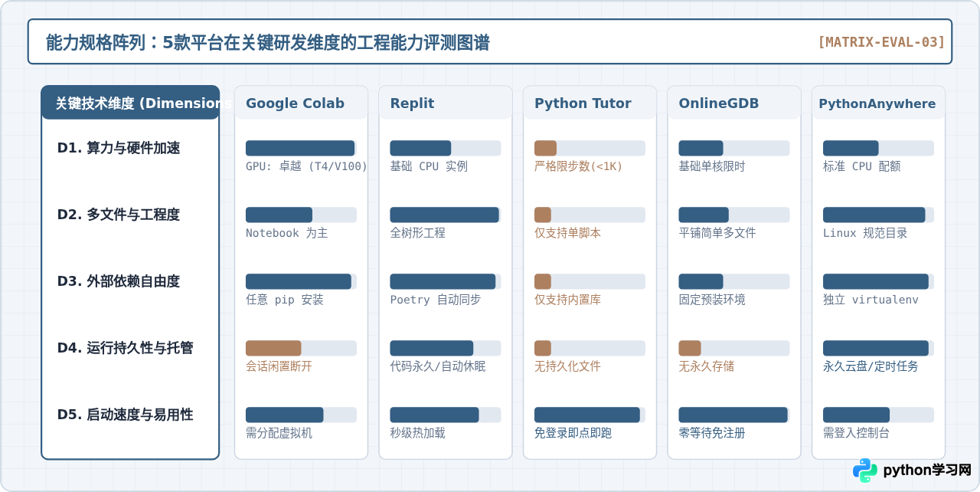Click the text 需分配虚拟机
The width and height of the screenshot is (980, 492).
(x=279, y=433)
